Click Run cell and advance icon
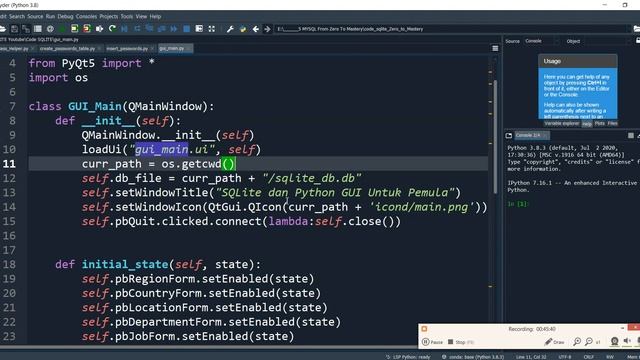Viewport: 640px width, 360px height. [x=87, y=29]
